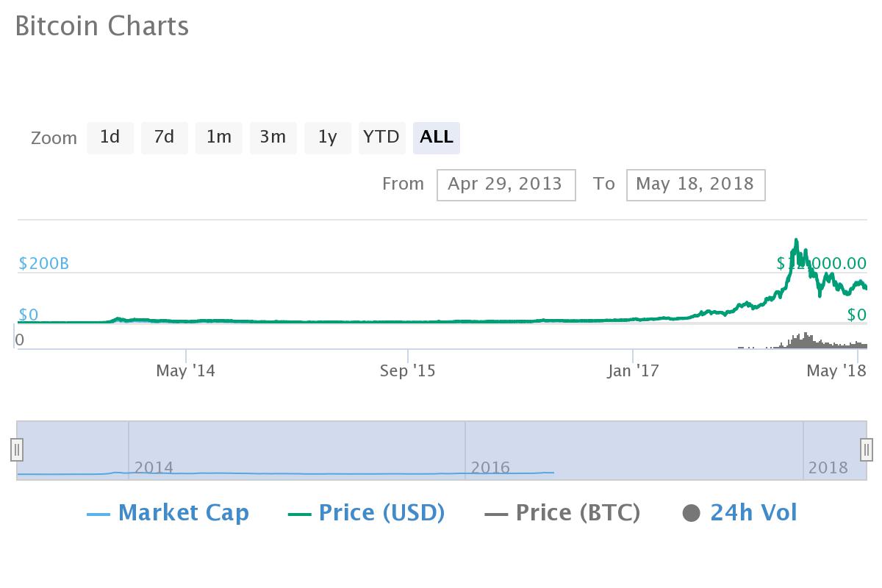Edit the To date field
Image resolution: width=882 pixels, height=588 pixels.
[x=695, y=184]
